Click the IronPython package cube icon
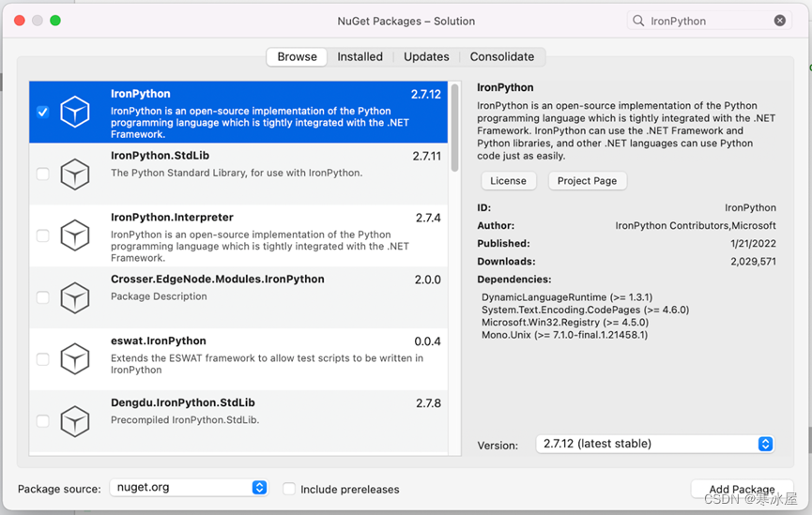 coord(75,113)
